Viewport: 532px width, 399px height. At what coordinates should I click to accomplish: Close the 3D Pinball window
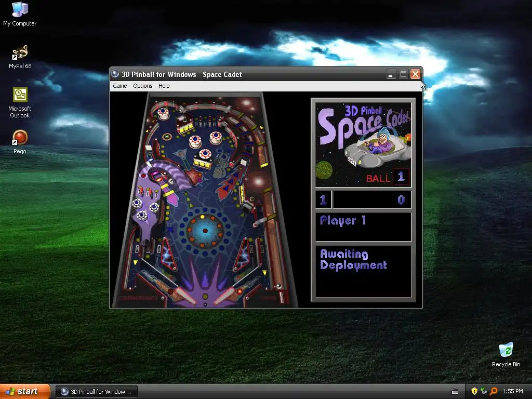415,74
